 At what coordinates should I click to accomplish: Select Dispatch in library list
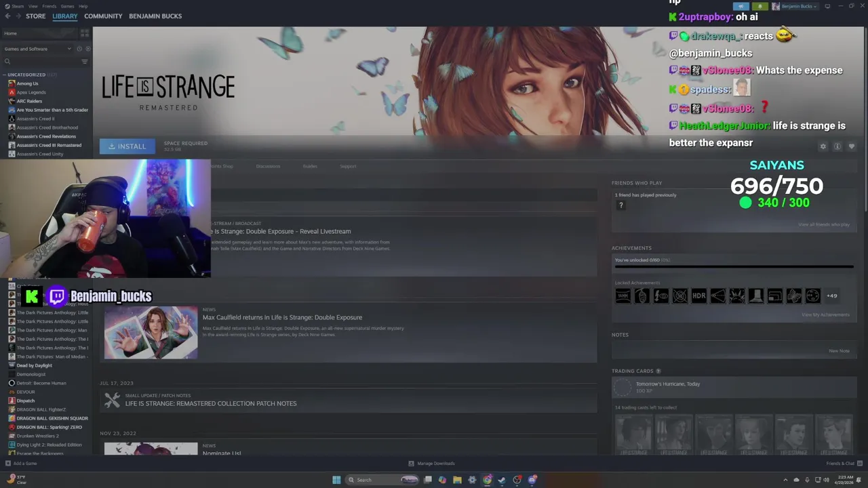25,401
